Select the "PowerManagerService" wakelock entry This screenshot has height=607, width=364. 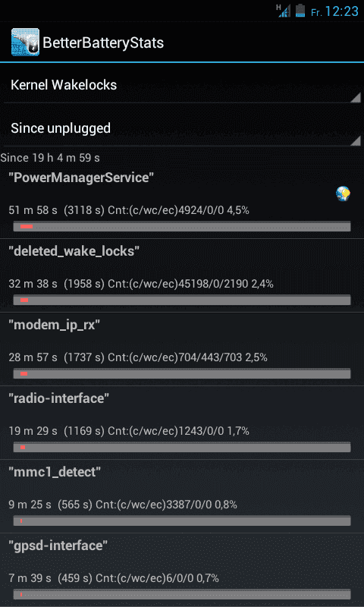pyautogui.click(x=182, y=202)
